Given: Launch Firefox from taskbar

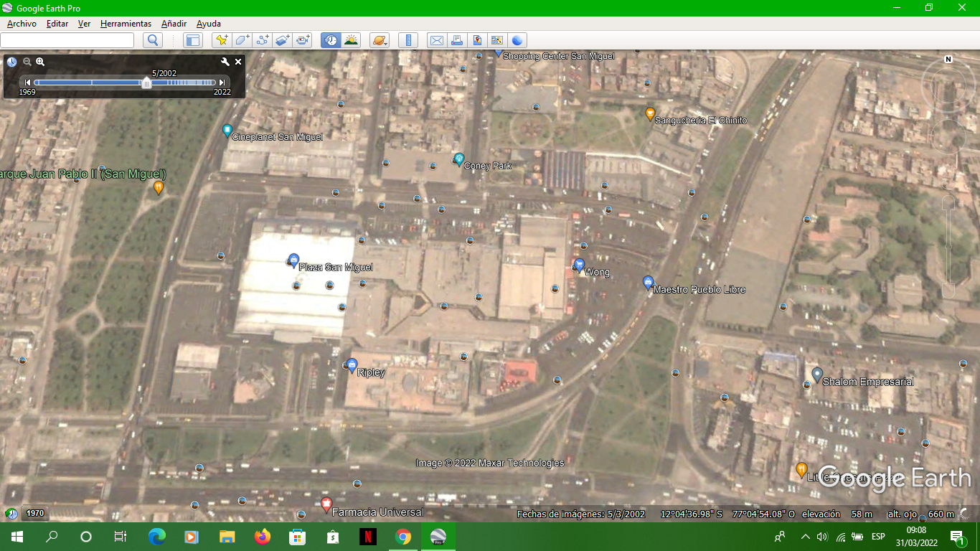Looking at the screenshot, I should (262, 537).
